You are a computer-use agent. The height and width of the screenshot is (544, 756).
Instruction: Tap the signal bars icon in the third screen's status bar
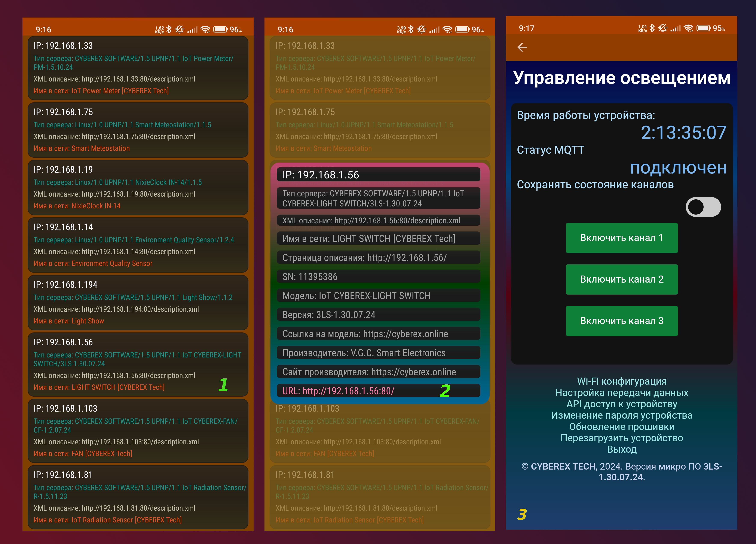click(676, 28)
